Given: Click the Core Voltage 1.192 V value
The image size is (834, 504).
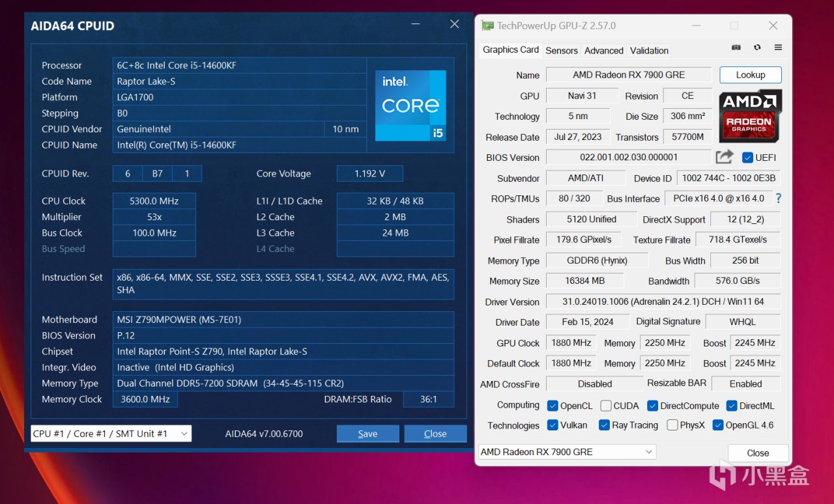Looking at the screenshot, I should pos(369,174).
